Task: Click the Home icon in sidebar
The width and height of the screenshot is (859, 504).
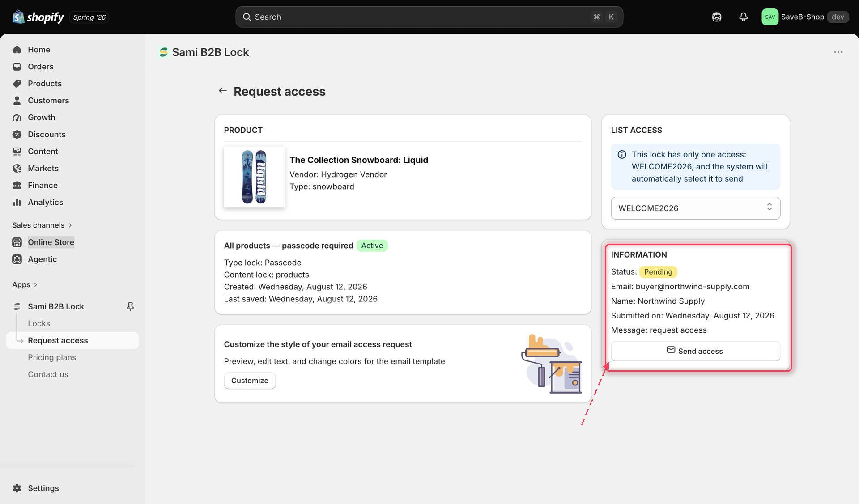Action: tap(17, 50)
